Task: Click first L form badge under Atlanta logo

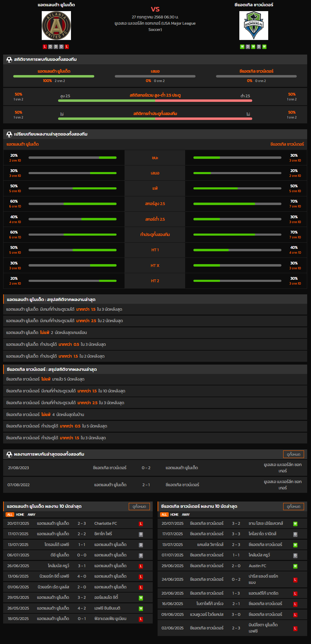Action: tap(45, 47)
